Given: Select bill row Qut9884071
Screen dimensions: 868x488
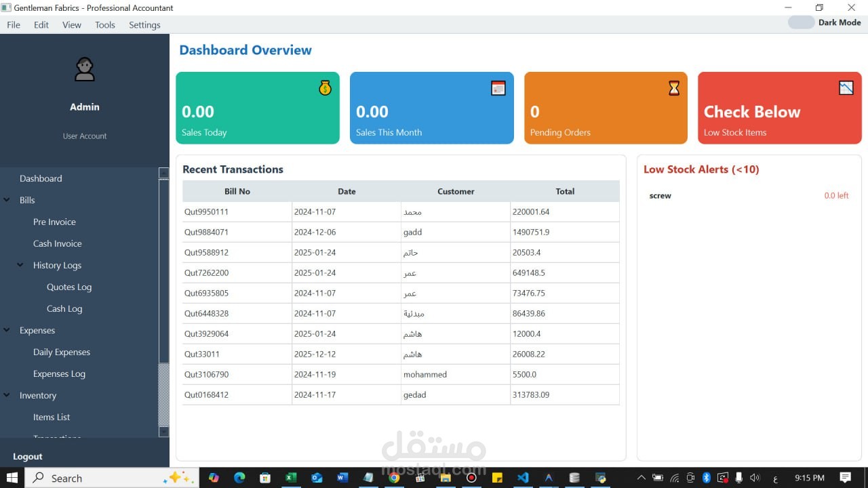Looking at the screenshot, I should pos(401,232).
